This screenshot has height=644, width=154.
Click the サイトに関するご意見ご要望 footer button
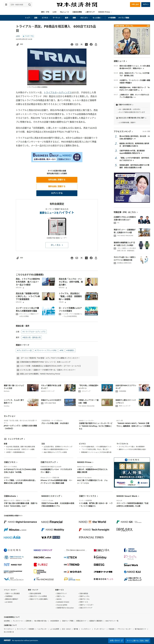click(138, 641)
